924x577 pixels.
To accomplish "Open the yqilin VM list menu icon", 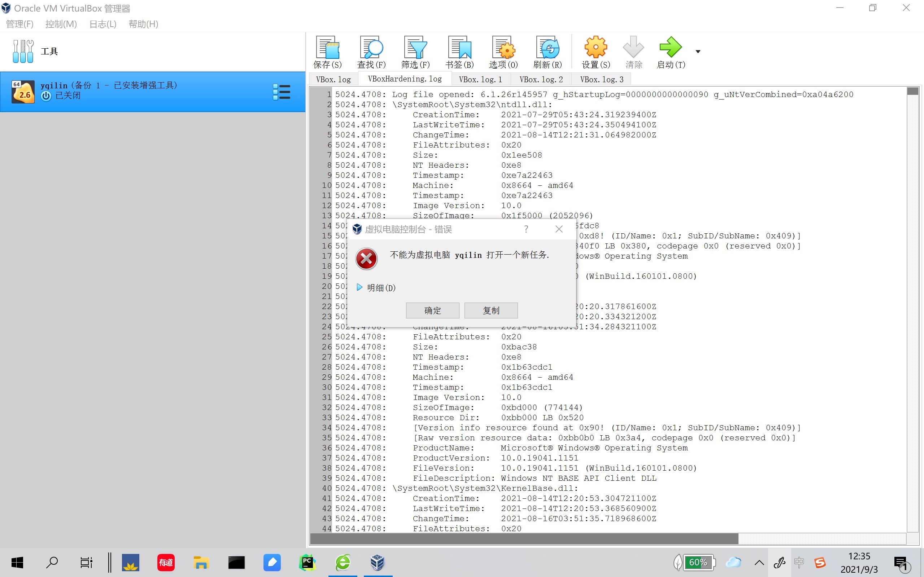I will (282, 92).
